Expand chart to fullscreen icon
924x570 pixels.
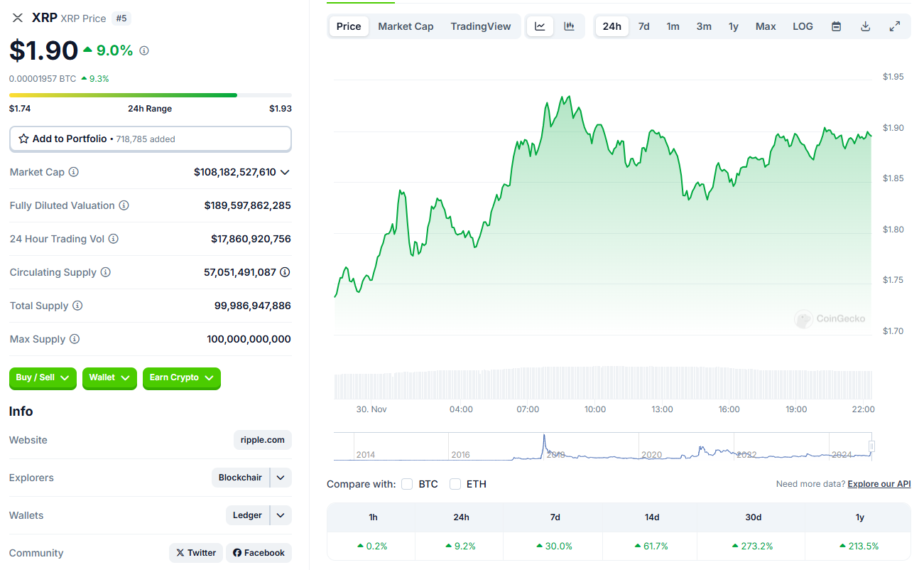click(x=895, y=26)
